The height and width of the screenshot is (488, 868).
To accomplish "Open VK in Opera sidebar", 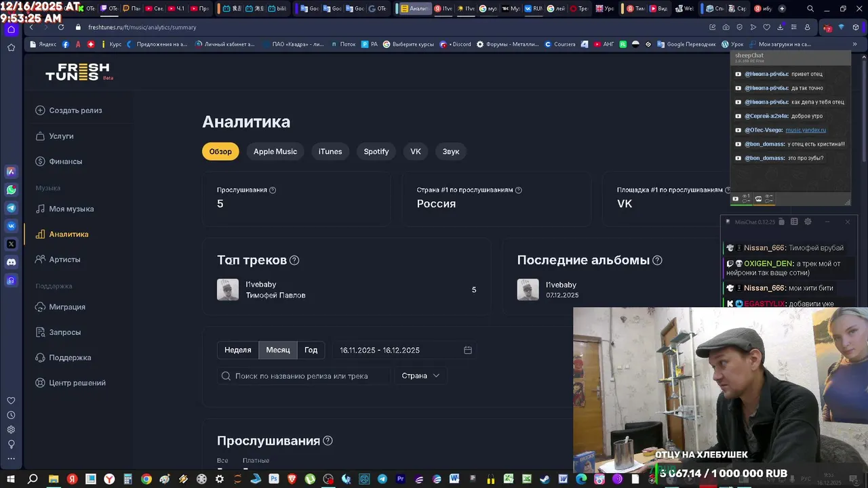I will 12,226.
